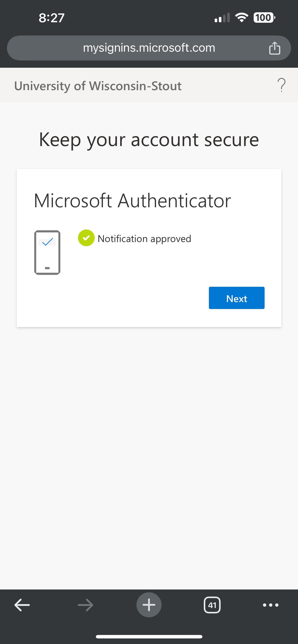Tap the battery indicator showing 100
Screen dimensions: 298x644
pos(264,17)
